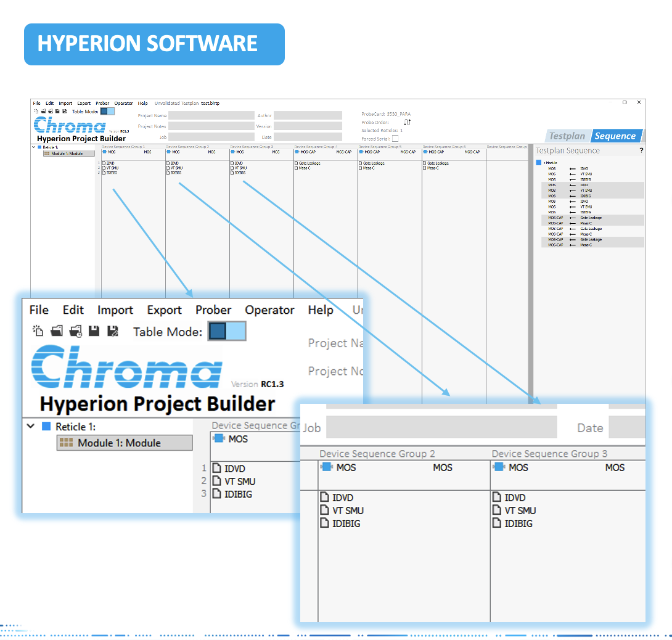This screenshot has height=640, width=672.
Task: Click the blue MOS device icon under enlarged Group 2
Action: [x=327, y=467]
